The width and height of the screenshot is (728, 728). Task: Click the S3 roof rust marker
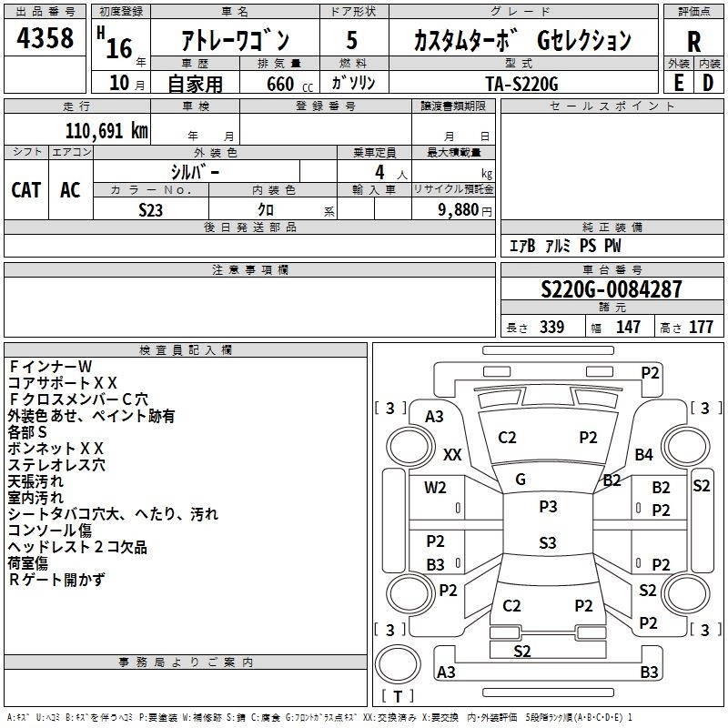click(x=548, y=542)
